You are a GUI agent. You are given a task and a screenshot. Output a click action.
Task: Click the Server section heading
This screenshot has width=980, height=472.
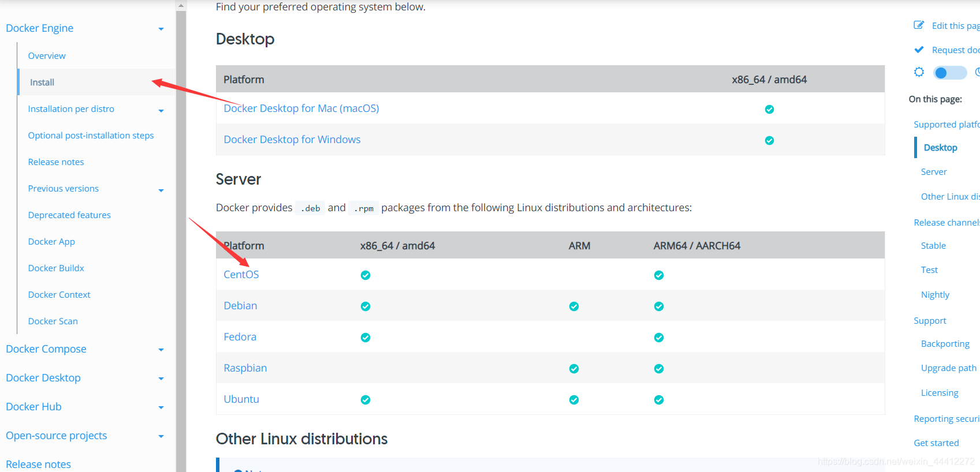pos(239,179)
